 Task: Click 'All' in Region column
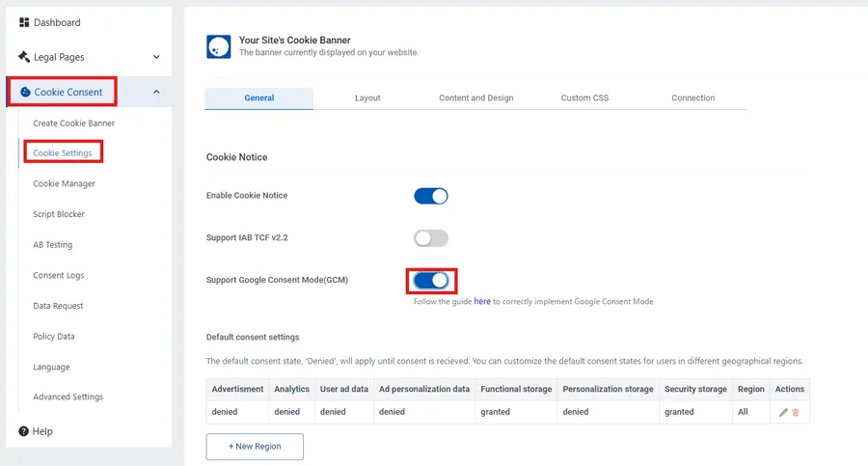[x=743, y=412]
